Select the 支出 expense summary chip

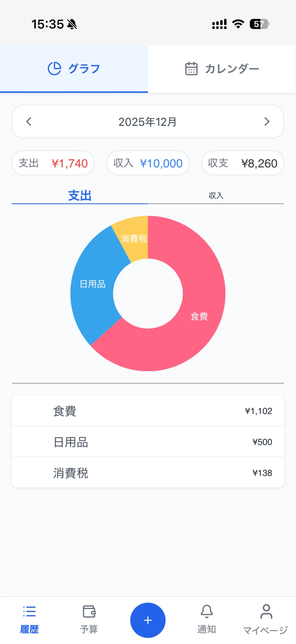pos(53,163)
